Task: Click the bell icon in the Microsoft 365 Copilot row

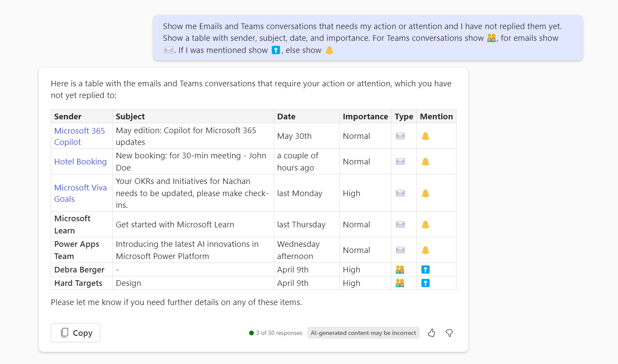Action: [x=425, y=136]
